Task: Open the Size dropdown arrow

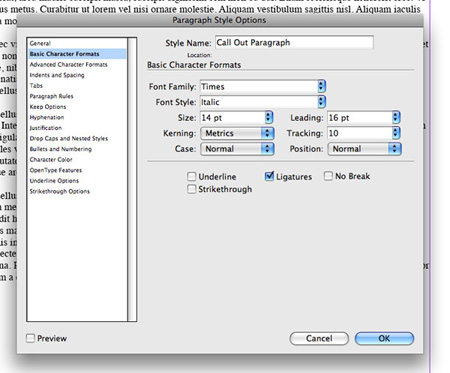Action: 269,117
